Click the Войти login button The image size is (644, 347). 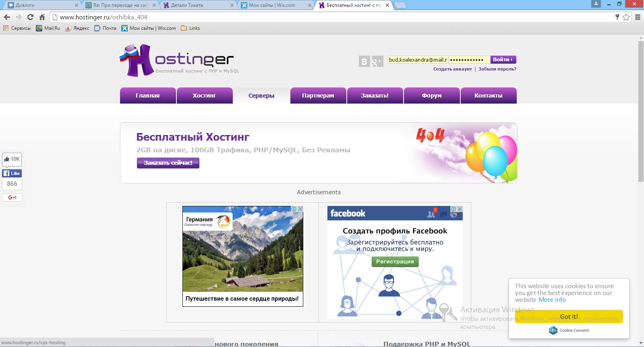503,60
